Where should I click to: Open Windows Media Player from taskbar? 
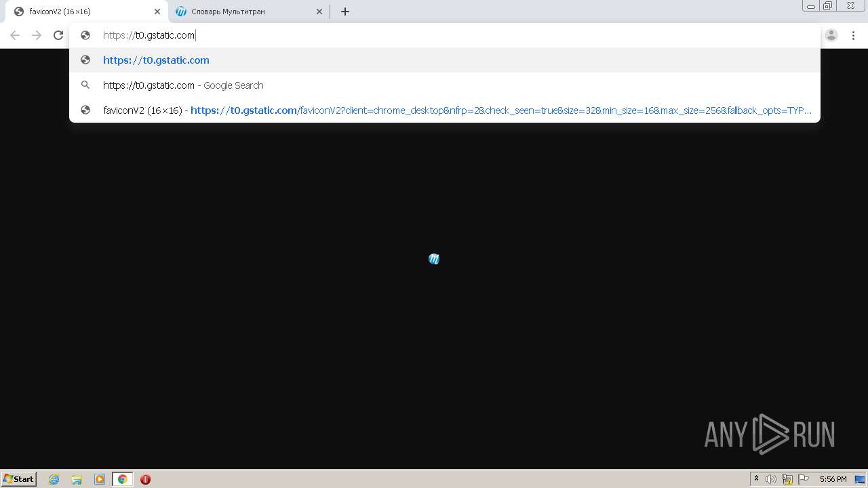(x=100, y=479)
